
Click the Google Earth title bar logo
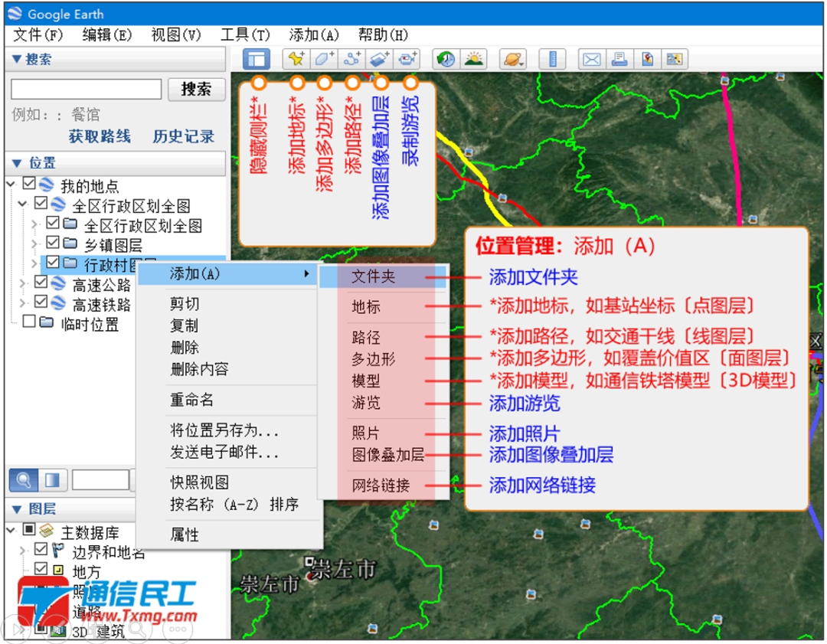point(15,14)
